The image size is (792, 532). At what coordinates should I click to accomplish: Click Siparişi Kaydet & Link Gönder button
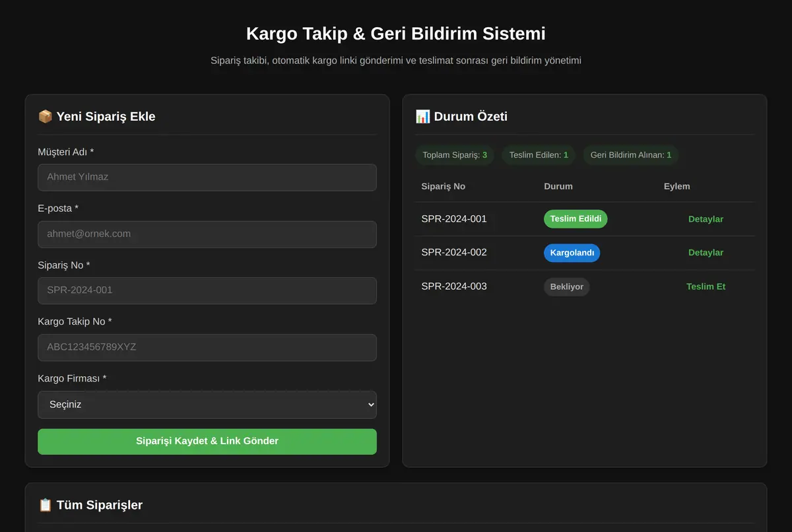coord(207,442)
